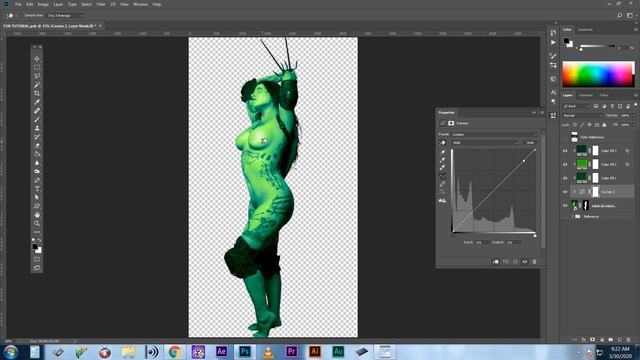Select the Crop tool
Viewport: 640px width, 360px height.
point(37,93)
